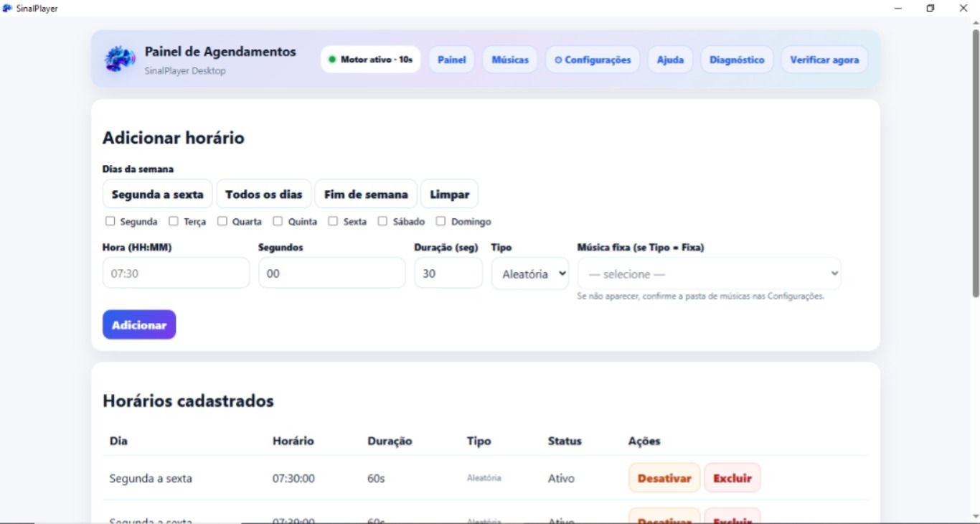Image resolution: width=980 pixels, height=524 pixels.
Task: Open the Painel tab
Action: pos(452,60)
